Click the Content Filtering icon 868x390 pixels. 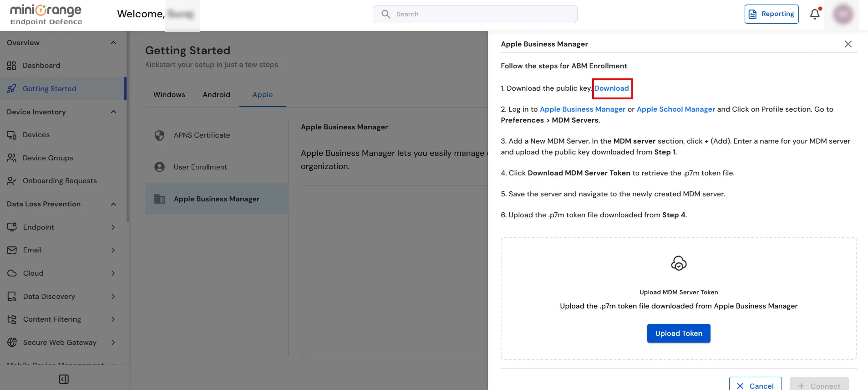pyautogui.click(x=12, y=319)
